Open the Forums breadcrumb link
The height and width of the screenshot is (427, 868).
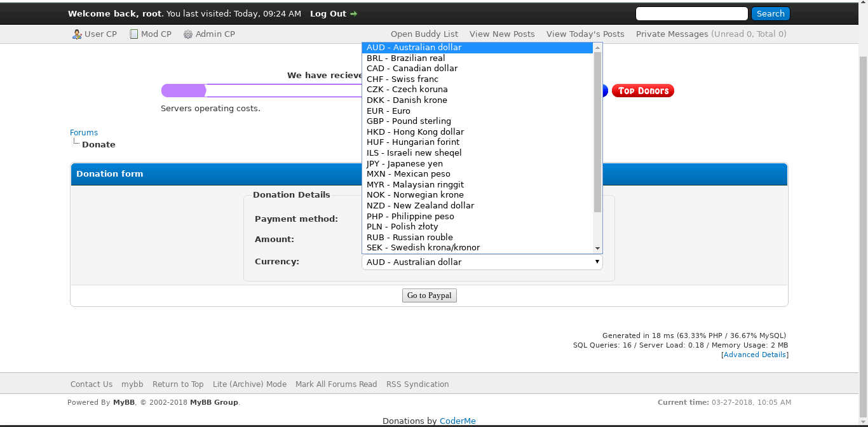pos(84,133)
